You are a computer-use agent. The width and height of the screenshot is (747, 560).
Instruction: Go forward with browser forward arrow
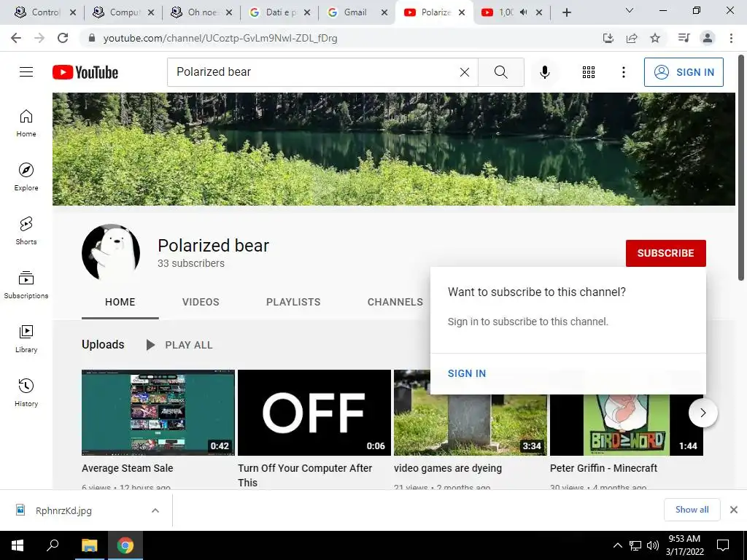point(39,38)
